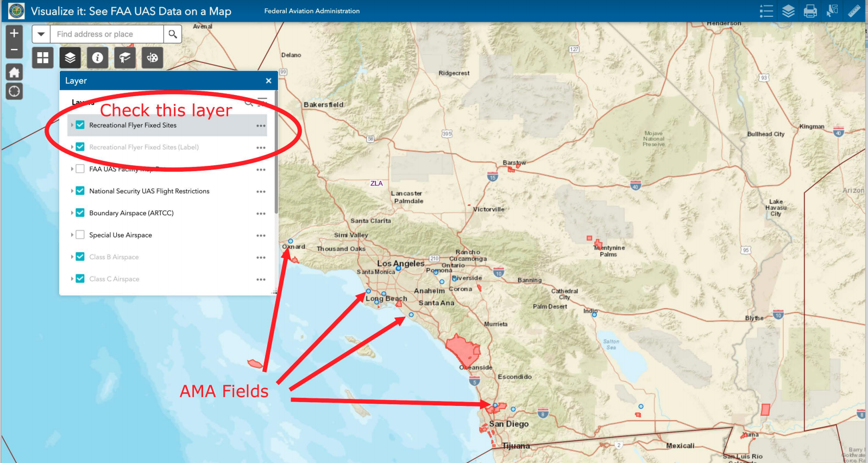The width and height of the screenshot is (868, 463).
Task: Uncheck Recreational Flyer Fixed Sites layer
Action: [80, 125]
